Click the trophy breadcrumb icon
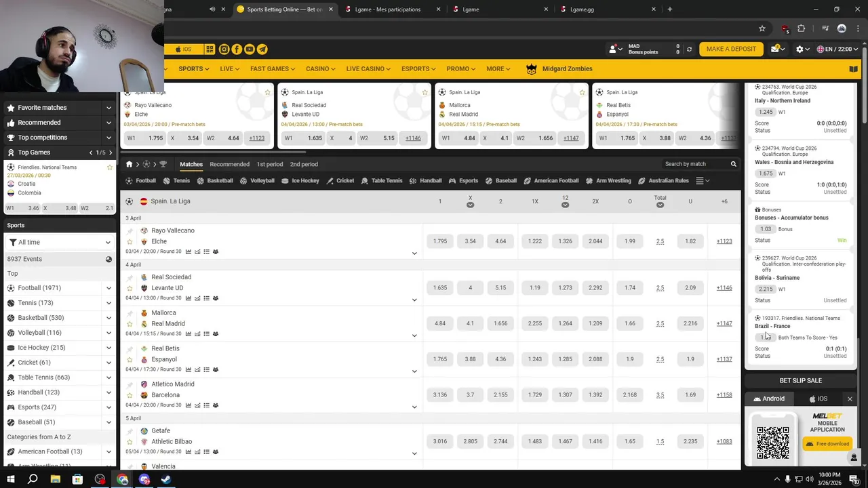Screen dimensions: 868x488 tap(163, 164)
